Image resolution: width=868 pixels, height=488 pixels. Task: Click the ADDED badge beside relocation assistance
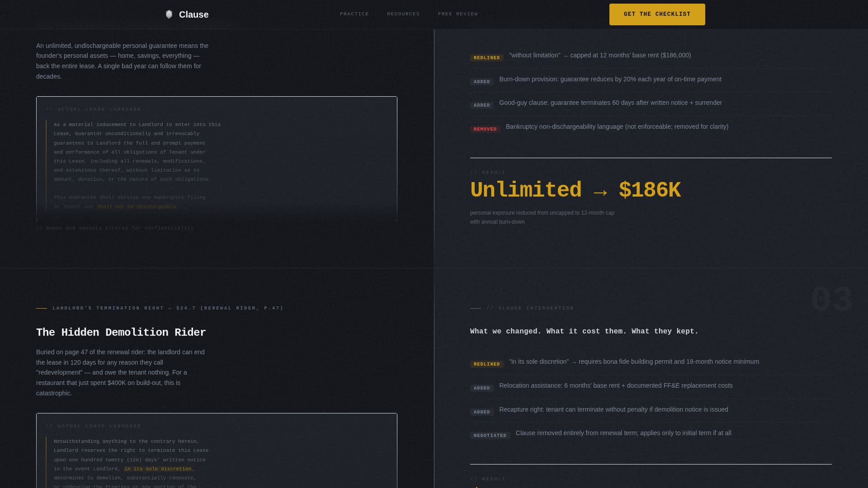pyautogui.click(x=482, y=388)
